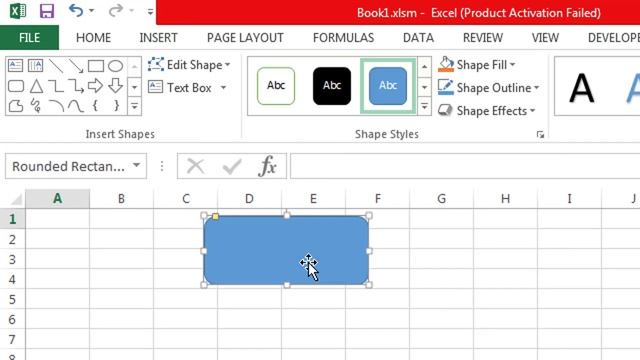Save the workbook with the floppy icon

pyautogui.click(x=47, y=11)
